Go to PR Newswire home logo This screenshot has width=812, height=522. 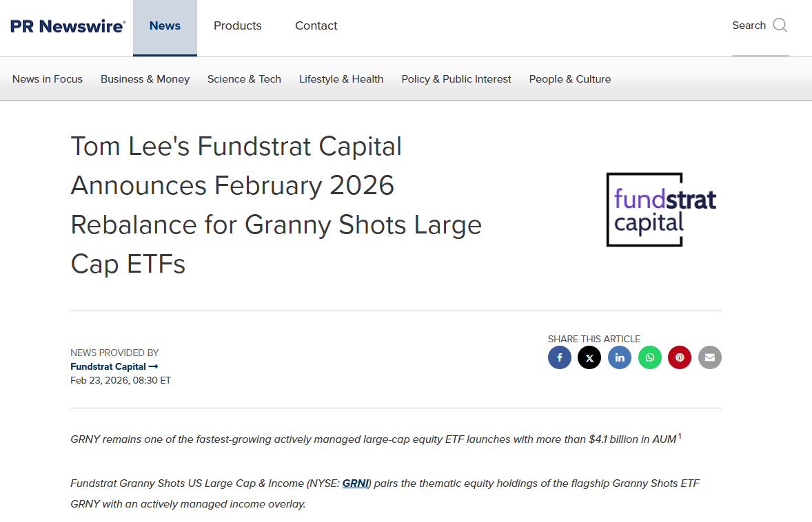(68, 26)
